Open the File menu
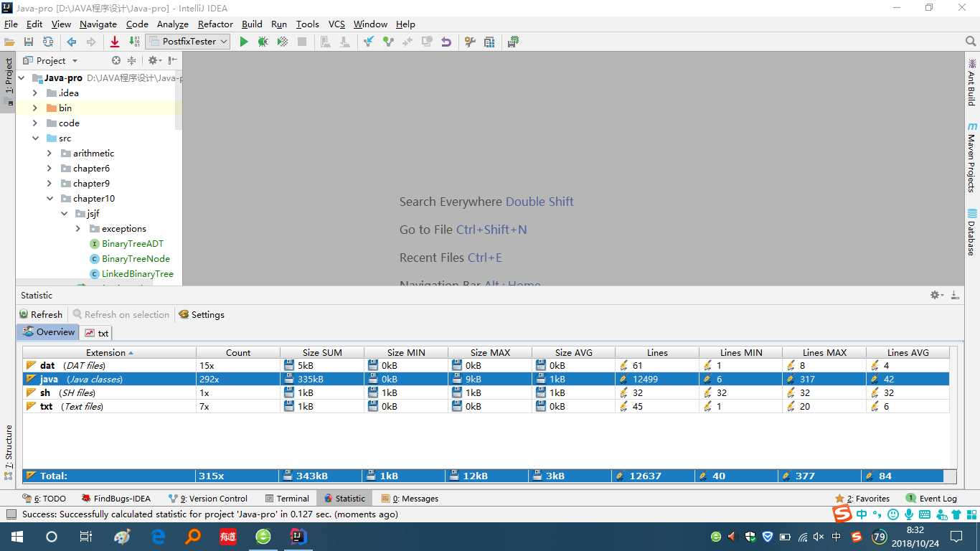 tap(11, 24)
